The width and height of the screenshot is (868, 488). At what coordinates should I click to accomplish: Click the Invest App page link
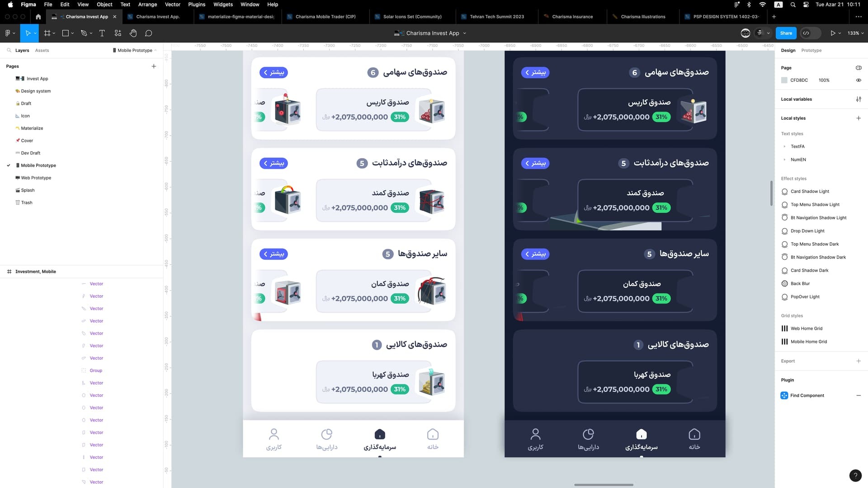[x=36, y=79]
